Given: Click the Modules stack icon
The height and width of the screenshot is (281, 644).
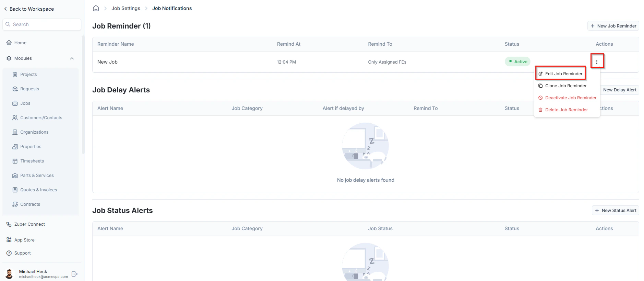Looking at the screenshot, I should [x=9, y=58].
